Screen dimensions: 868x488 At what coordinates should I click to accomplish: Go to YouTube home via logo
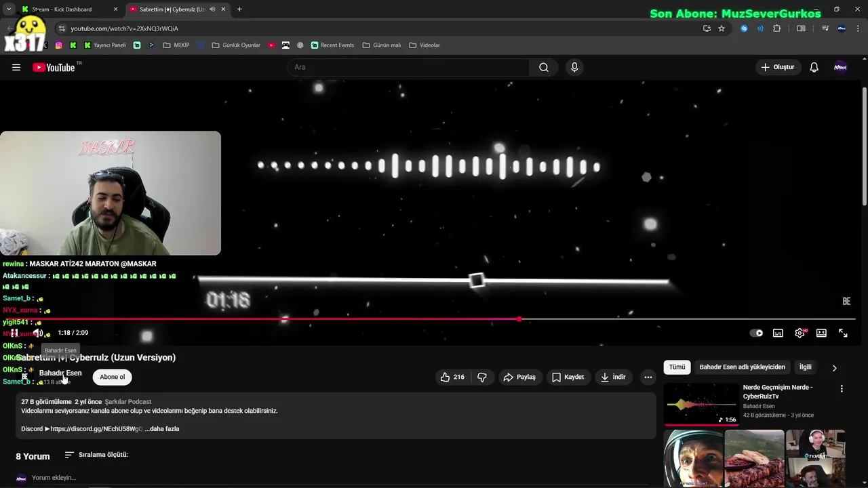pyautogui.click(x=54, y=67)
